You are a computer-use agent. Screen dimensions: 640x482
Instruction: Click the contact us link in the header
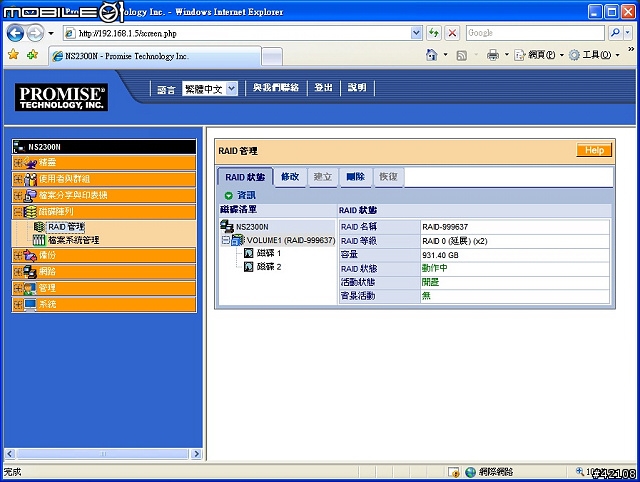[276, 87]
